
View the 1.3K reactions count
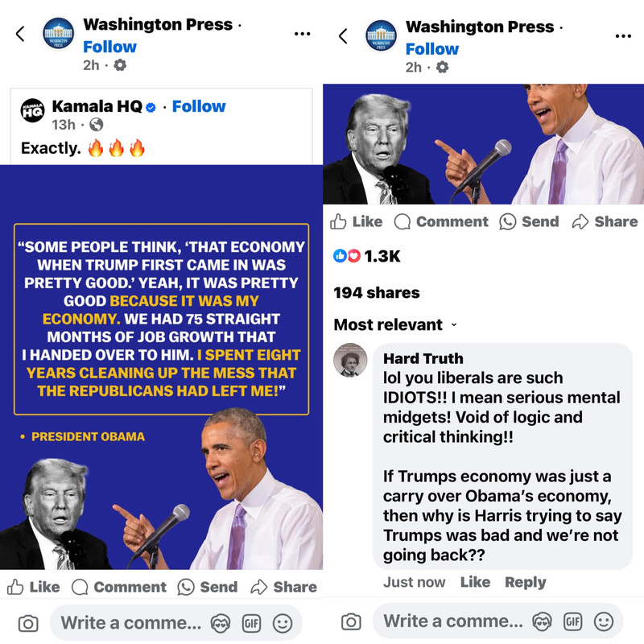click(x=366, y=256)
